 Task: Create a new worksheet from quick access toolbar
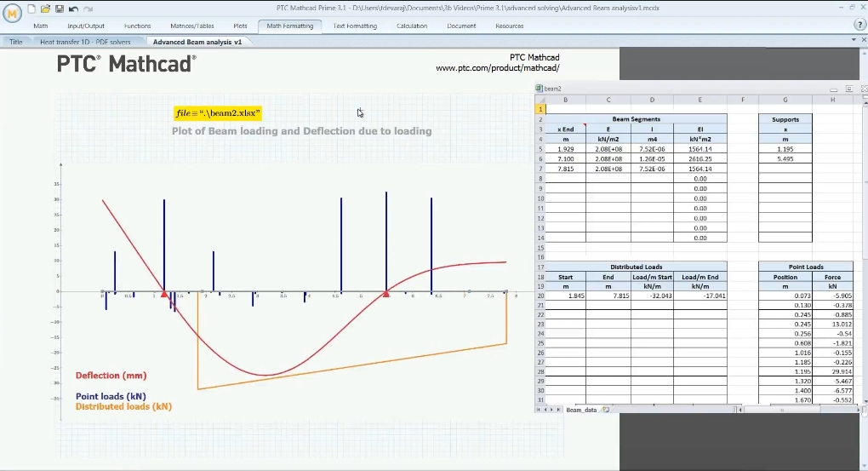pos(31,9)
